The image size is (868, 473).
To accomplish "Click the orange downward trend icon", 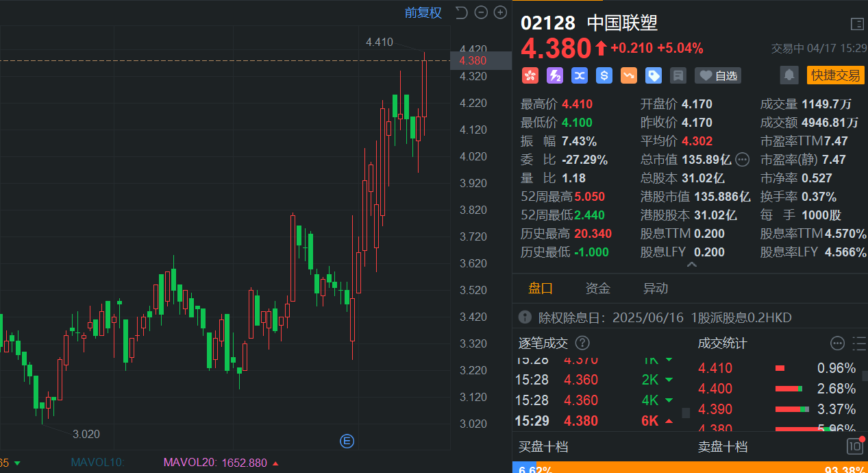I will click(629, 75).
